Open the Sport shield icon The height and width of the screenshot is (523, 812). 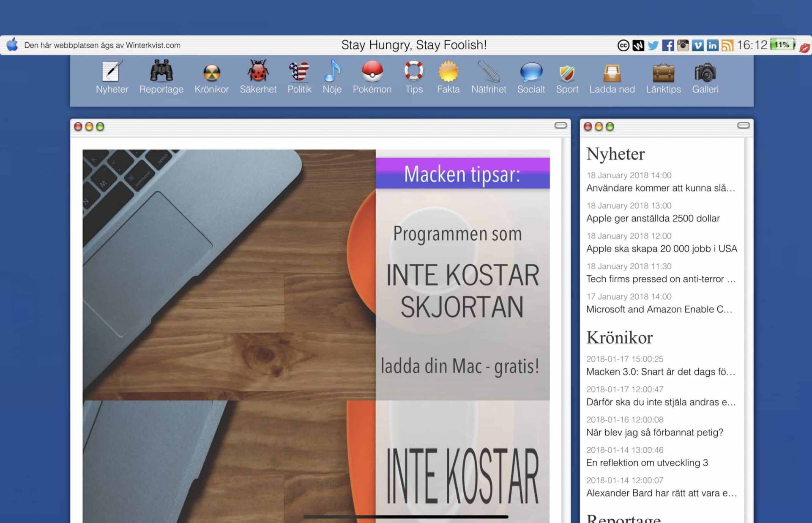(x=567, y=74)
